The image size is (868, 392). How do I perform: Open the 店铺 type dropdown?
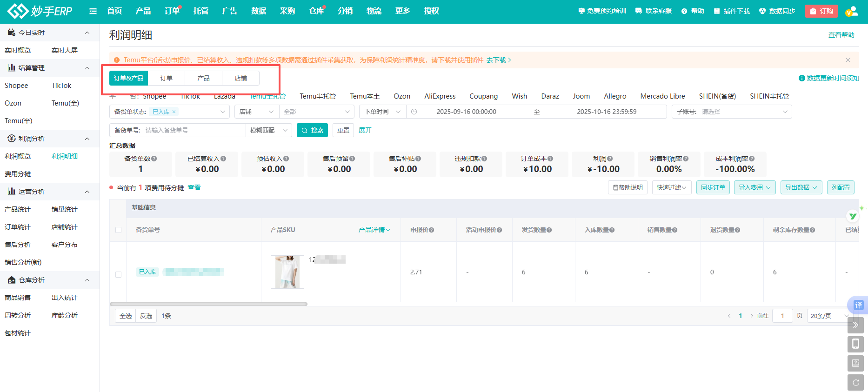[x=257, y=112]
